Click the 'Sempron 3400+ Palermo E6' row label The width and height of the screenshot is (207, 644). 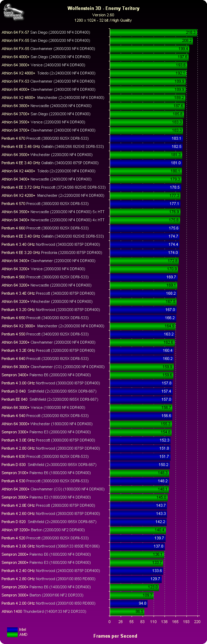pos(46,375)
